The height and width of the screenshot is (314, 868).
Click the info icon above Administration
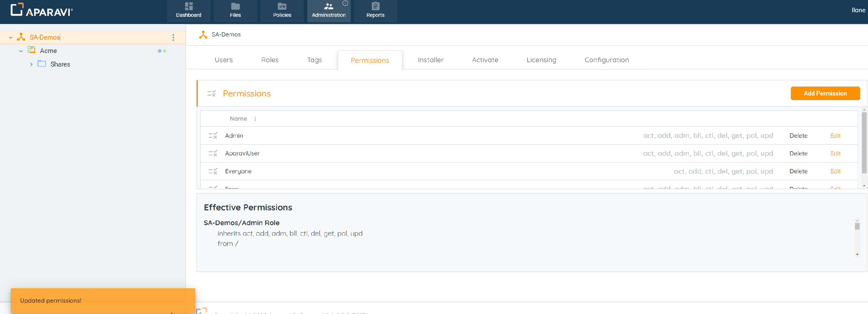[345, 3]
